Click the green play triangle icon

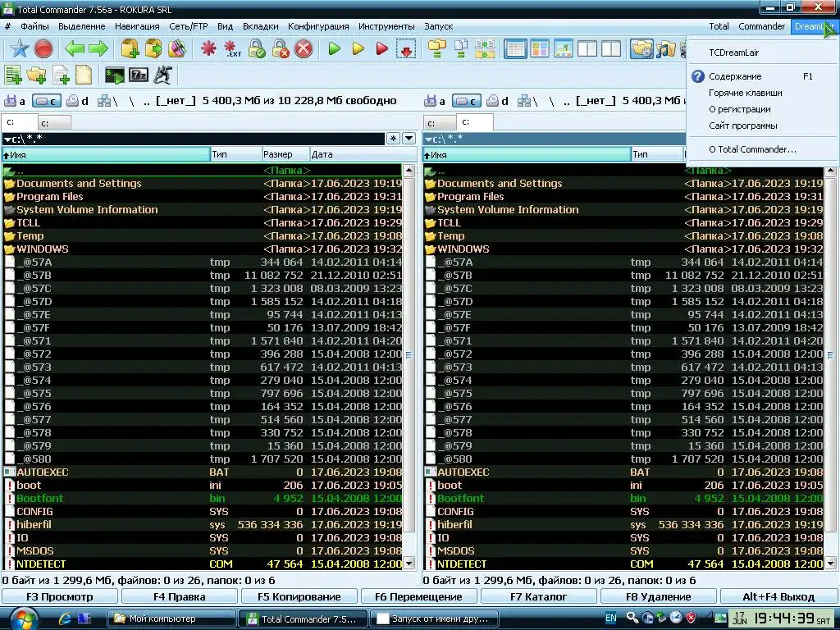335,48
